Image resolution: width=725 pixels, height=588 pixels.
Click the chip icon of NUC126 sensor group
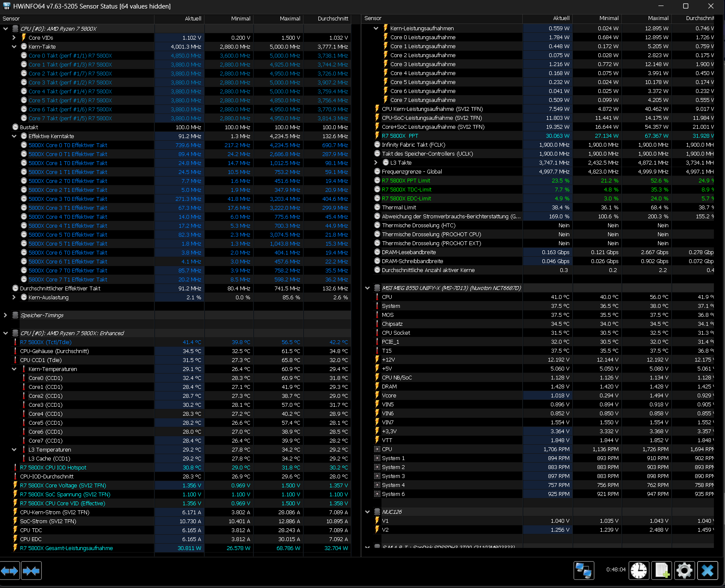(x=377, y=512)
